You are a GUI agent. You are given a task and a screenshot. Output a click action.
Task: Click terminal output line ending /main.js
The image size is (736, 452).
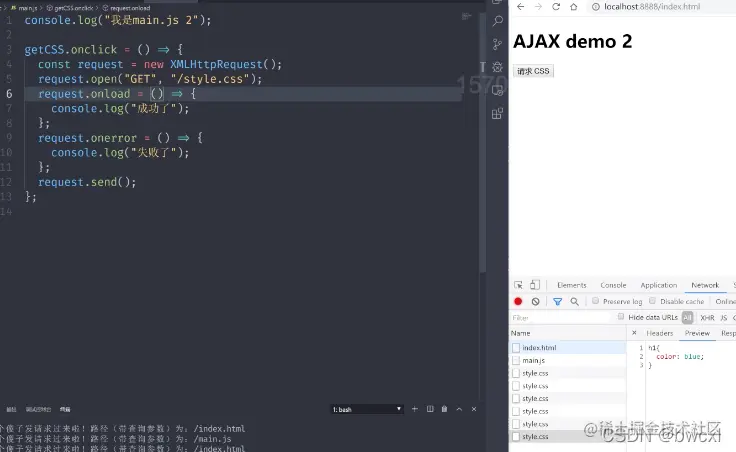[116, 439]
